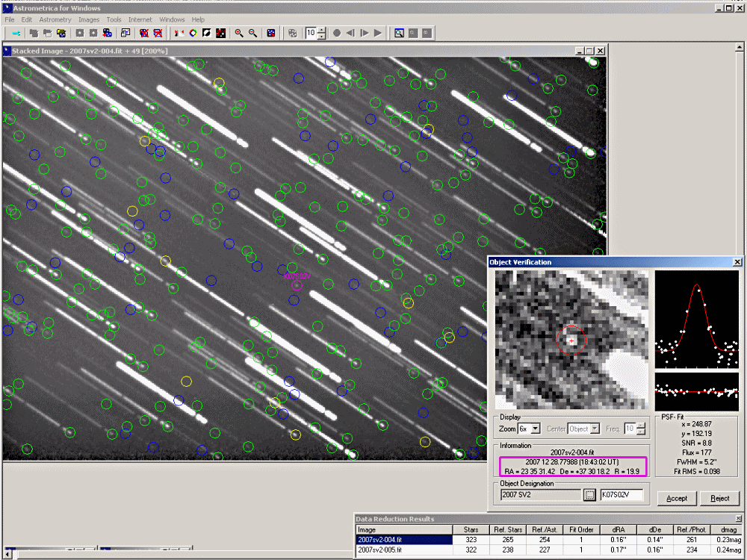The image size is (747, 560).
Task: Toggle off the magnification window (pressed magnifier icon)
Action: coord(400,33)
